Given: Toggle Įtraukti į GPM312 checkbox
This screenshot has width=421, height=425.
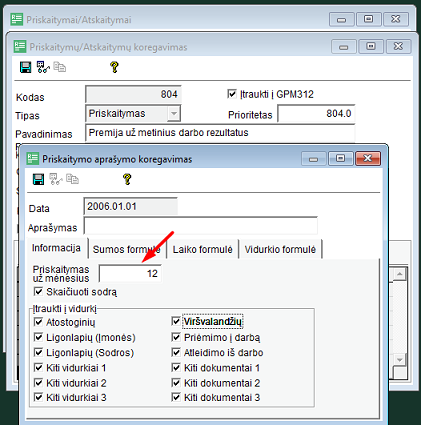Looking at the screenshot, I should tap(232, 94).
